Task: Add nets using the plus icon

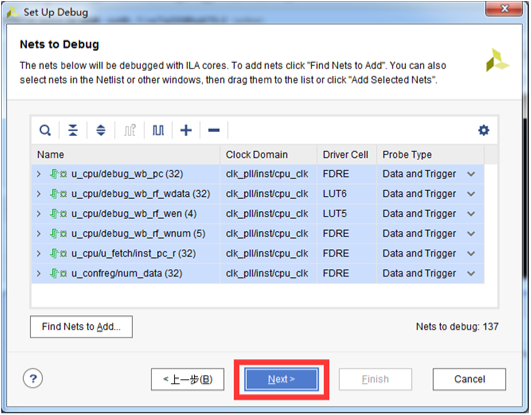Action: [x=186, y=130]
